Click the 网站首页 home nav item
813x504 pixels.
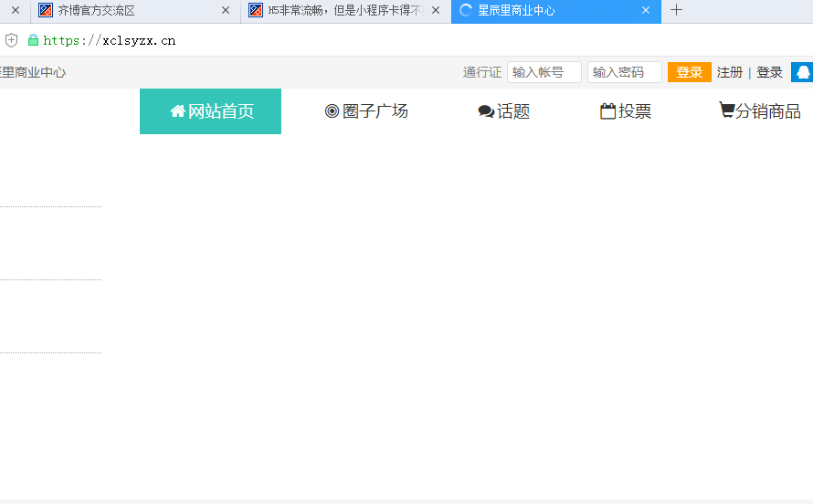click(211, 111)
